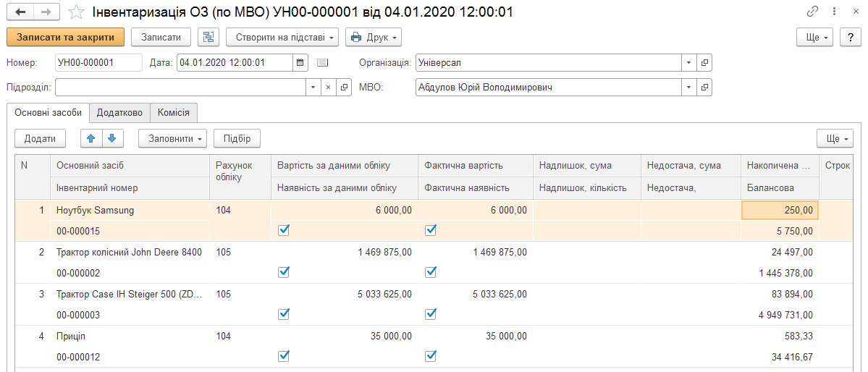The height and width of the screenshot is (372, 868).
Task: Go back with the left arrow
Action: tap(20, 12)
